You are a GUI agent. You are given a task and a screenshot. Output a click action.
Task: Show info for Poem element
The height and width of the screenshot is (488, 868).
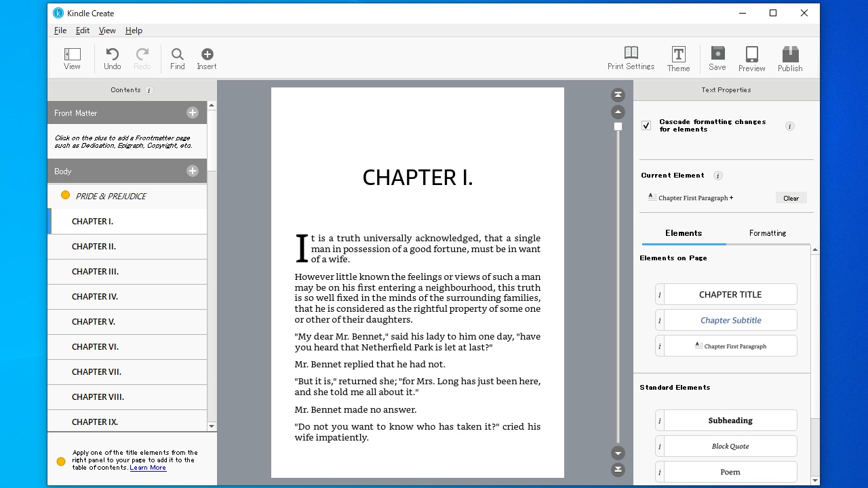[x=660, y=472]
